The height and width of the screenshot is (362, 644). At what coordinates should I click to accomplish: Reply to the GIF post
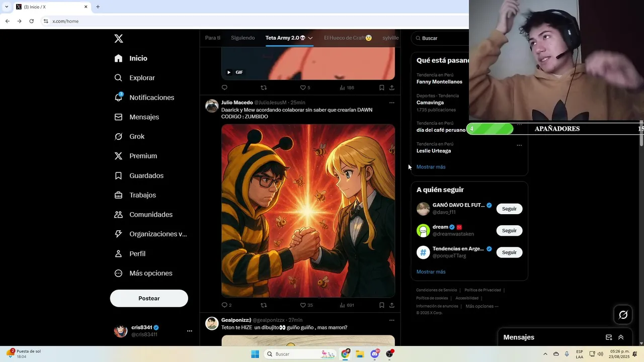224,87
